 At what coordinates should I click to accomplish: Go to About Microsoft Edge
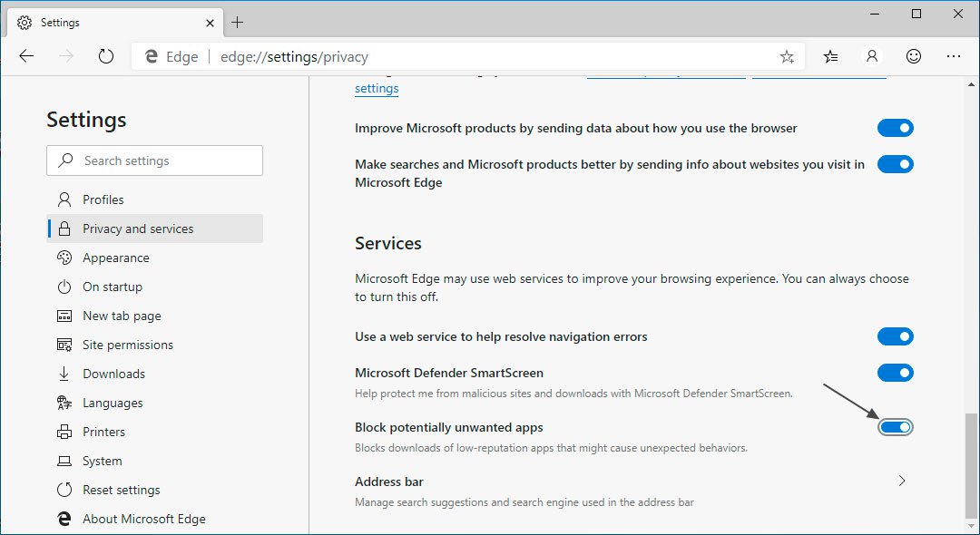(143, 519)
